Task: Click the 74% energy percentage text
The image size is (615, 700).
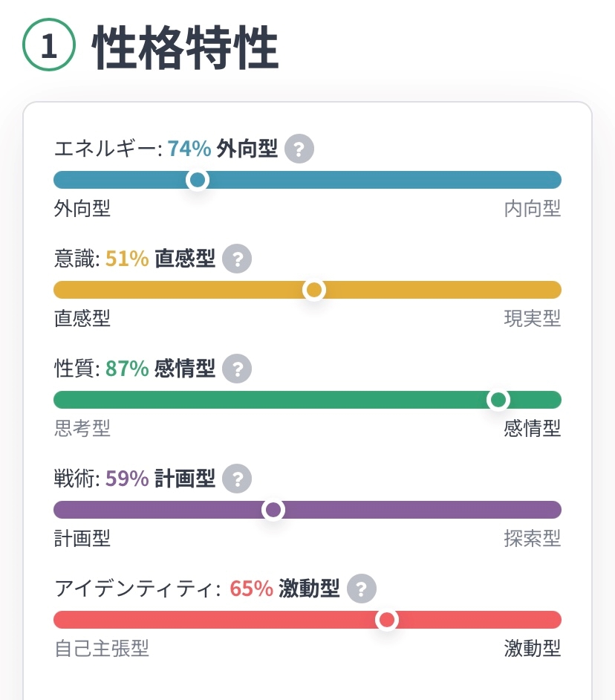Action: pos(189,149)
